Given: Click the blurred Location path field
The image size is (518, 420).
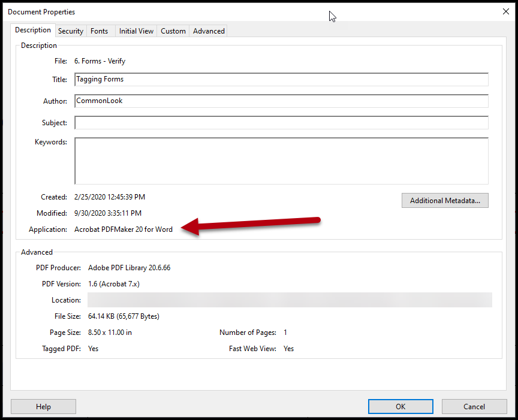Looking at the screenshot, I should tap(290, 300).
